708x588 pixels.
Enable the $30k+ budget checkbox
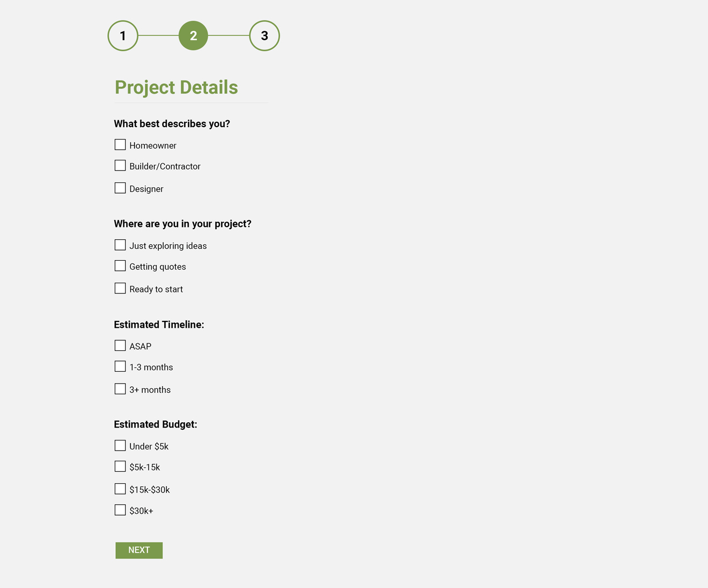coord(120,510)
